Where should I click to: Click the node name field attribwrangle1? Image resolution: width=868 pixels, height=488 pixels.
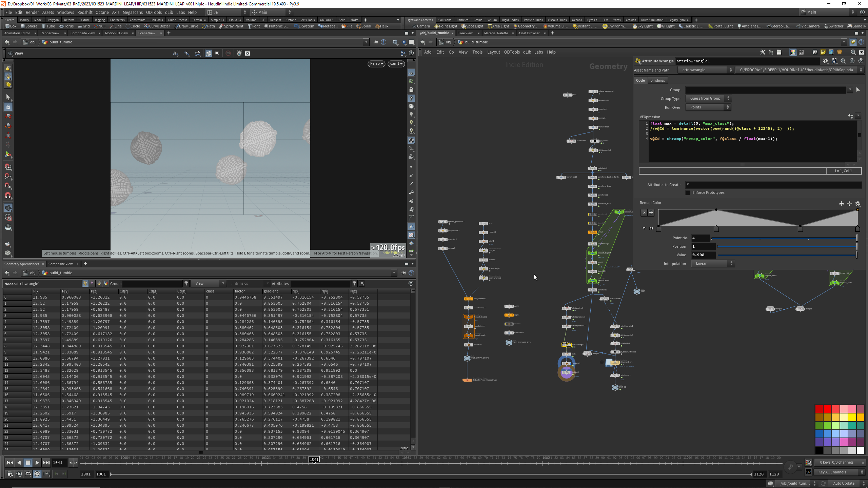[x=747, y=61]
